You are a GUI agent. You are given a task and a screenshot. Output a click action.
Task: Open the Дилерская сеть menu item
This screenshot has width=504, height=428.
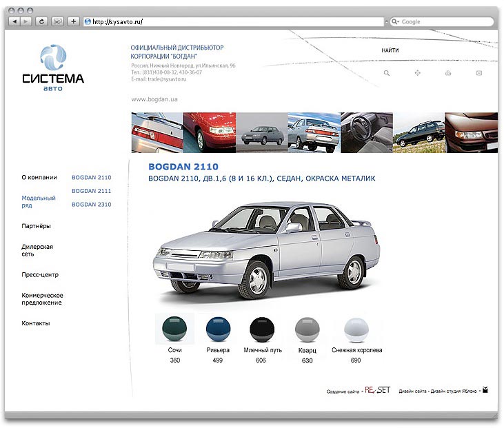click(x=37, y=250)
